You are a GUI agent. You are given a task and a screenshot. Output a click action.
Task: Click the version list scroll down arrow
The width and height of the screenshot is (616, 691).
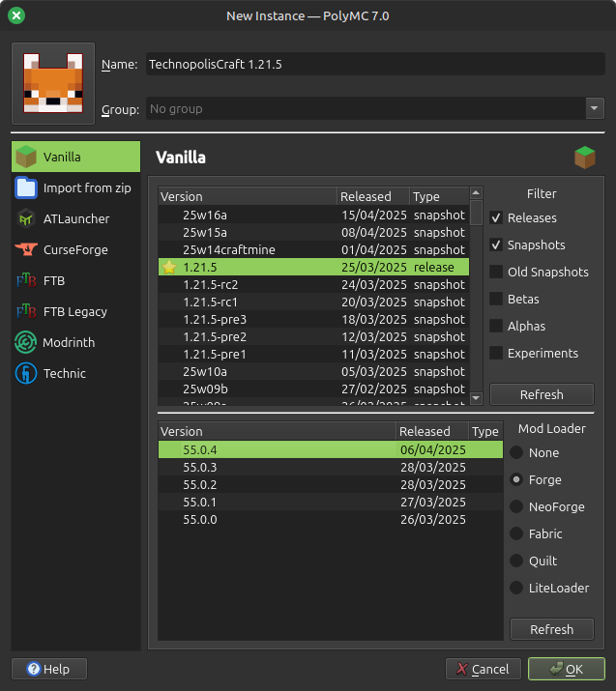476,398
